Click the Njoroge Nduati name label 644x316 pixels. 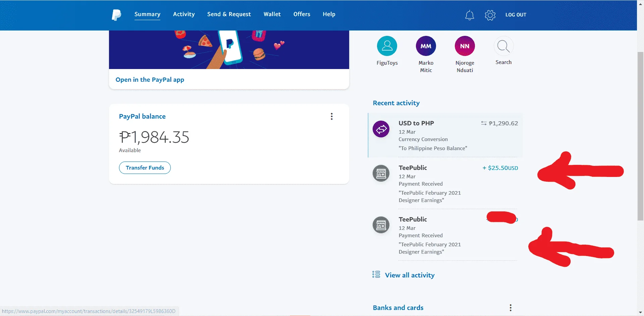coord(465,66)
